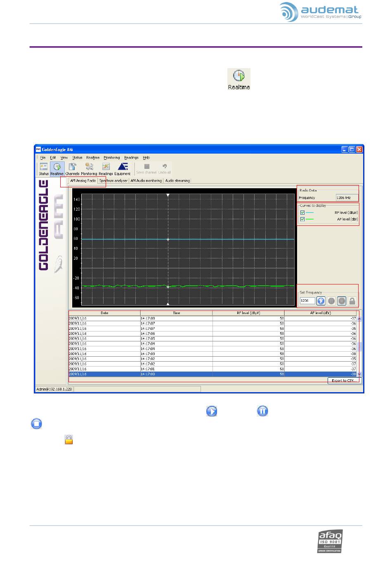This screenshot has height=561, width=392.
Task: Click the Date column header
Action: 104,313
